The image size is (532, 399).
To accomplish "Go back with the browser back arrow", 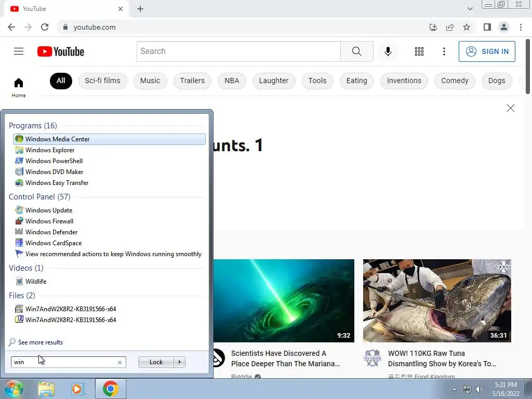I will click(11, 27).
